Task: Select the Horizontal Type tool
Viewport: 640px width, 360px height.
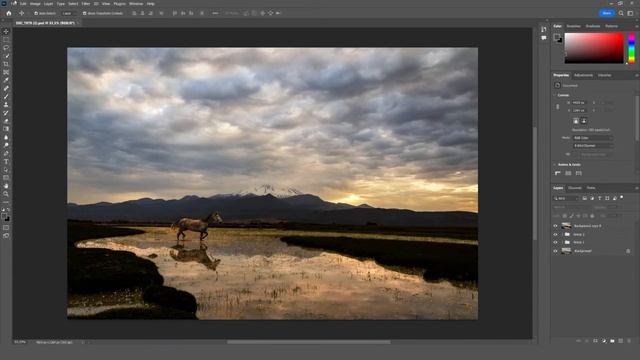Action: [x=6, y=162]
